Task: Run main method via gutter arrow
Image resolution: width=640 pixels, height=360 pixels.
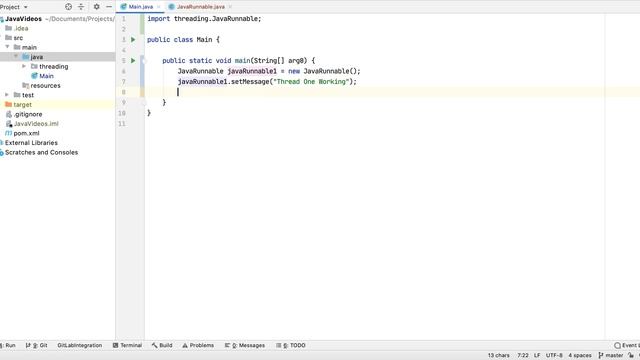Action: 133,60
